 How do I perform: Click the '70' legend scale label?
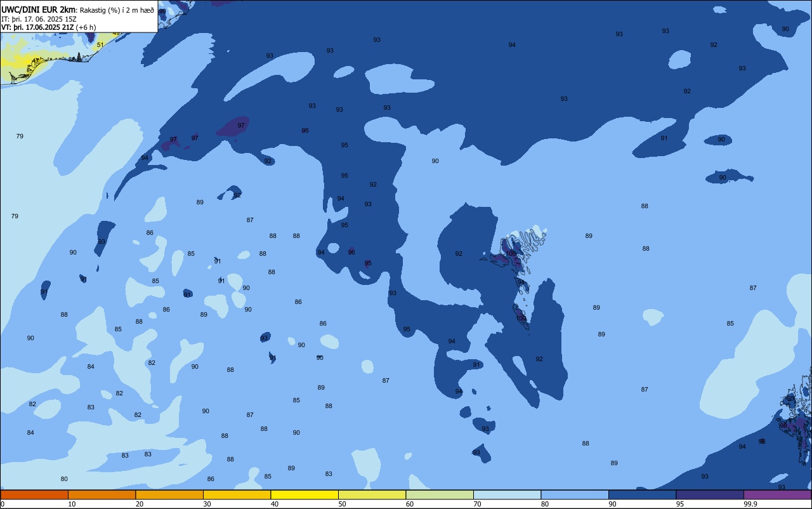coord(477,504)
